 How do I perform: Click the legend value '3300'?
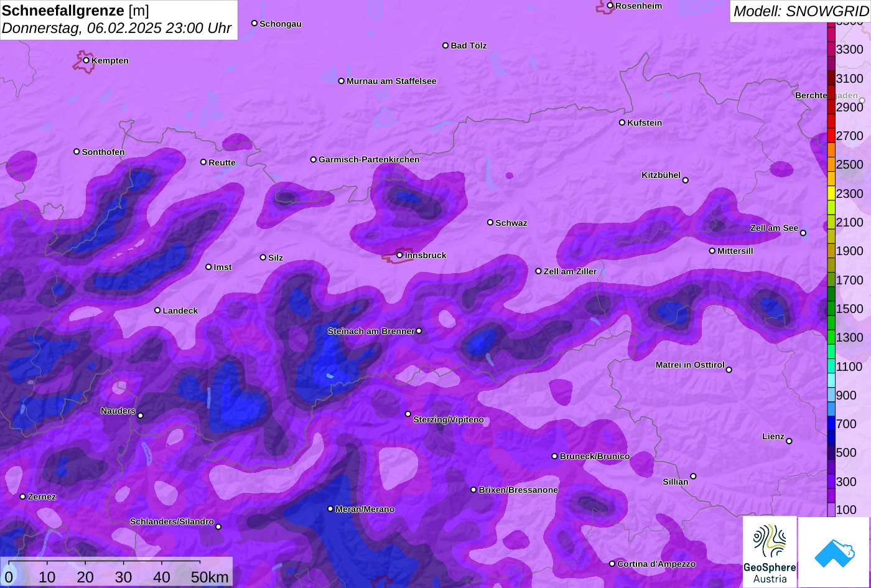click(850, 49)
